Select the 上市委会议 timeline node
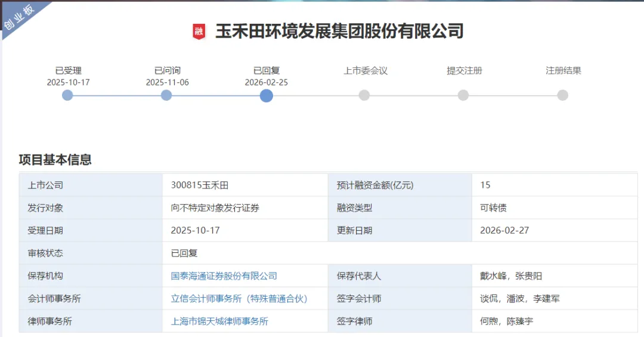The image size is (644, 337). [364, 95]
